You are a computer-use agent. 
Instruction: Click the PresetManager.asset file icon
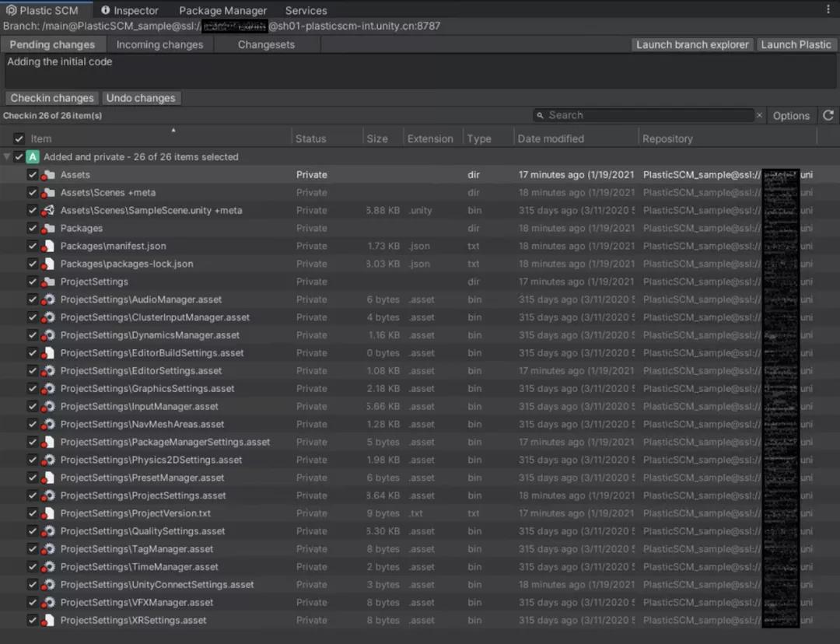pos(48,478)
